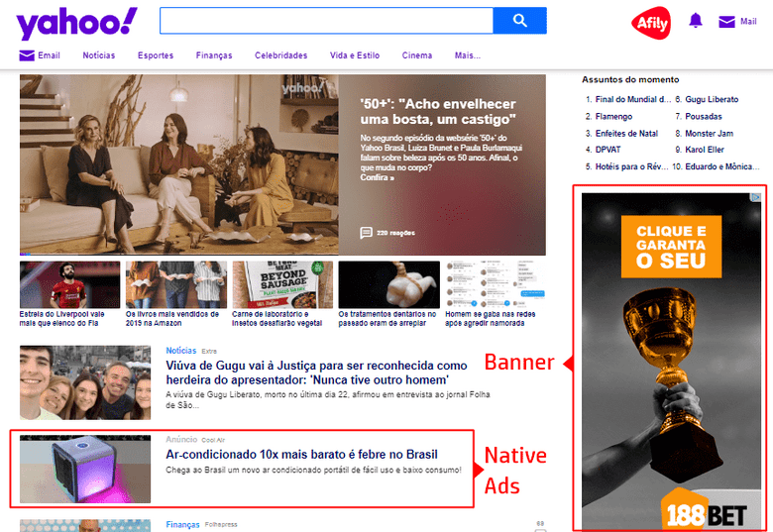Click the blue search magnifier button
Viewport: 773px width, 532px height.
pos(519,21)
